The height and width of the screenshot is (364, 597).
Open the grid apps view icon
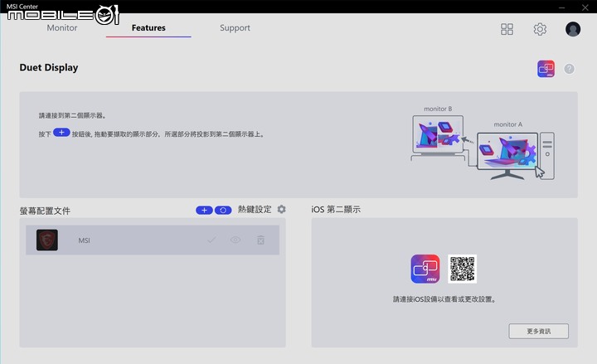(x=507, y=29)
